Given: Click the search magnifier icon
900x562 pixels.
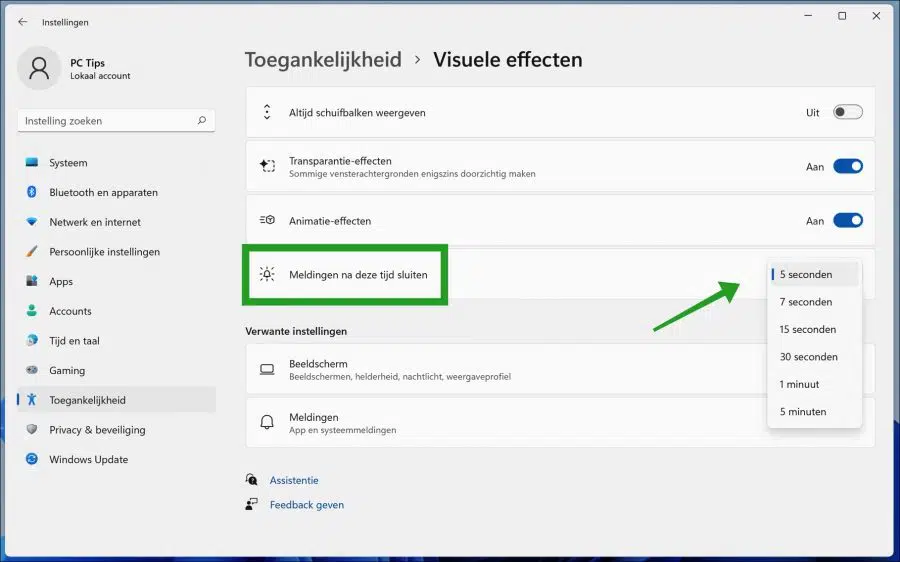Looking at the screenshot, I should point(201,121).
